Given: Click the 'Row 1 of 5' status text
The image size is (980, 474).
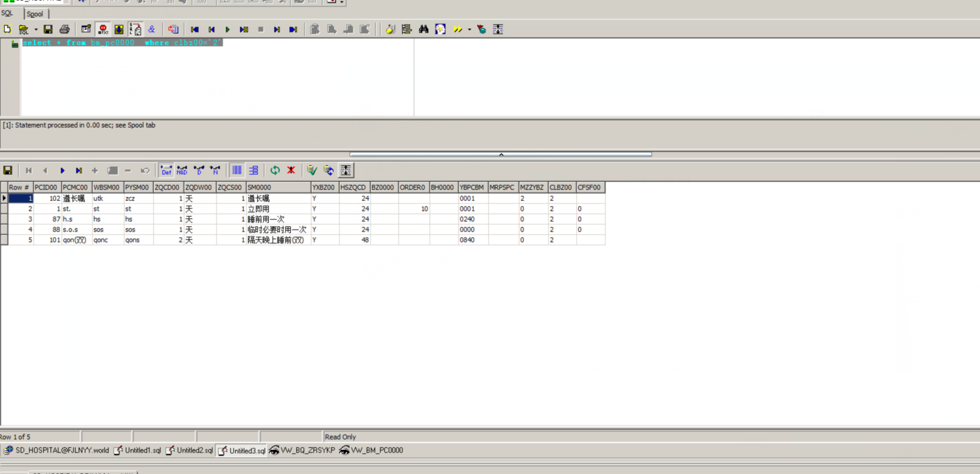Looking at the screenshot, I should [15, 437].
